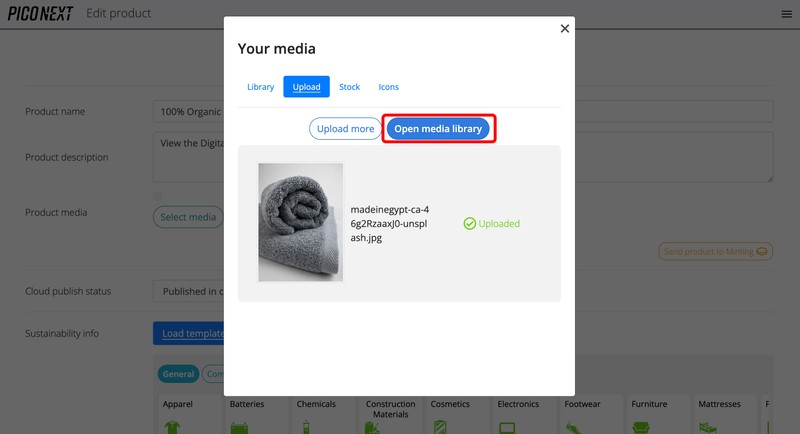Viewport: 800px width, 434px height.
Task: Select the Batteries category icon
Action: click(241, 425)
